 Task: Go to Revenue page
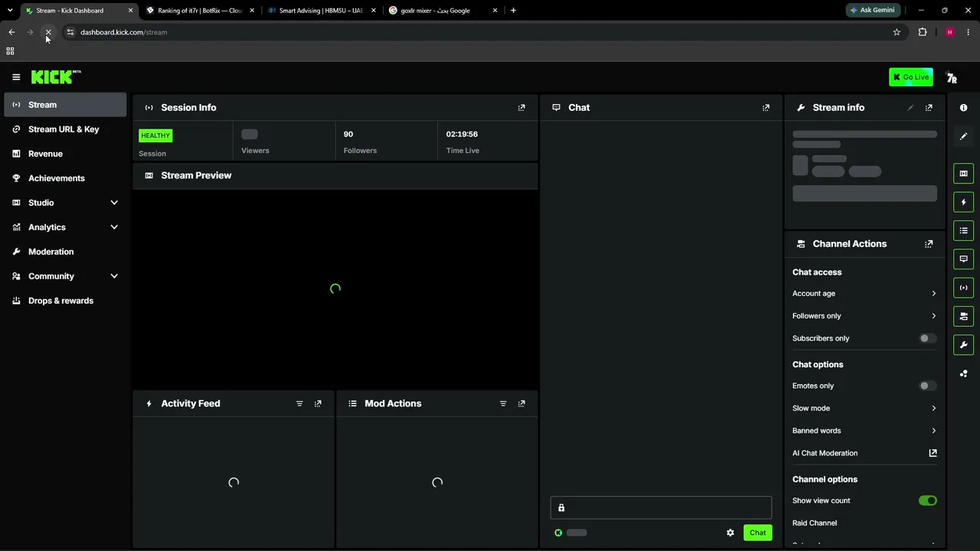tap(65, 154)
